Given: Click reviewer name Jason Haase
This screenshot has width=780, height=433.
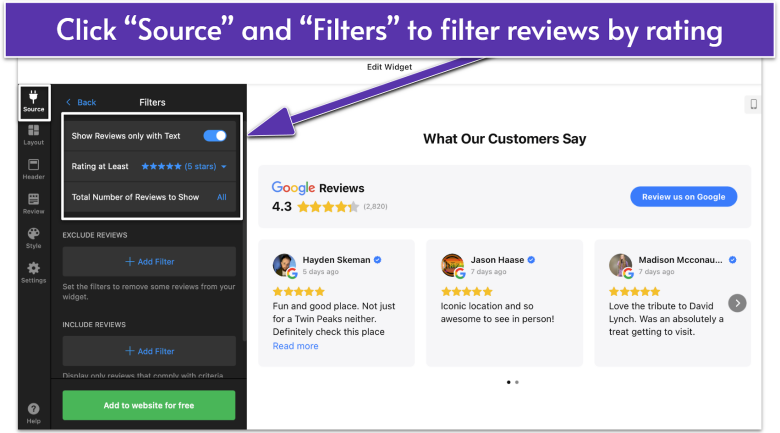Looking at the screenshot, I should 497,260.
